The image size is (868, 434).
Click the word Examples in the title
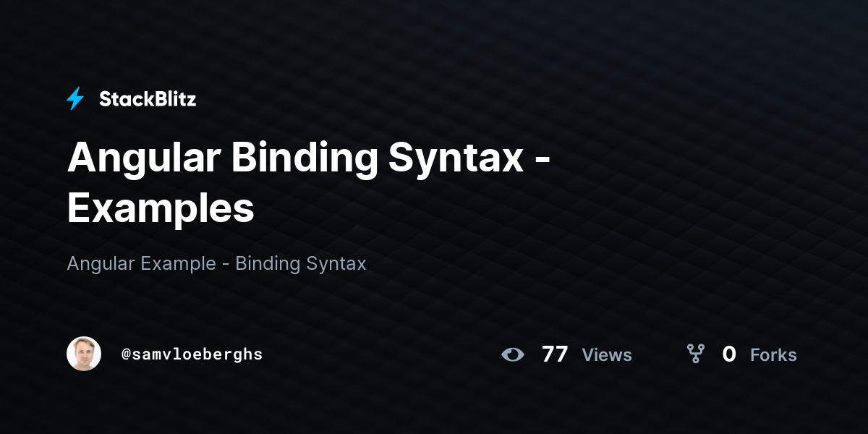point(161,208)
